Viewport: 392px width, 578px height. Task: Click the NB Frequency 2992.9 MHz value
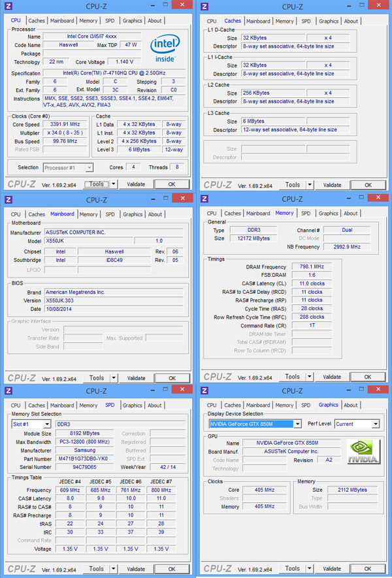[x=347, y=247]
